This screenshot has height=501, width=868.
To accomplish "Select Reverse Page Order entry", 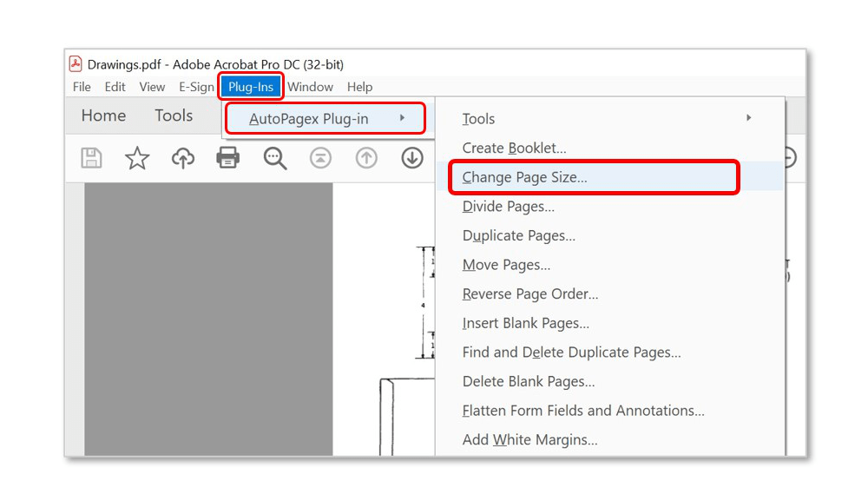I will coord(610,294).
